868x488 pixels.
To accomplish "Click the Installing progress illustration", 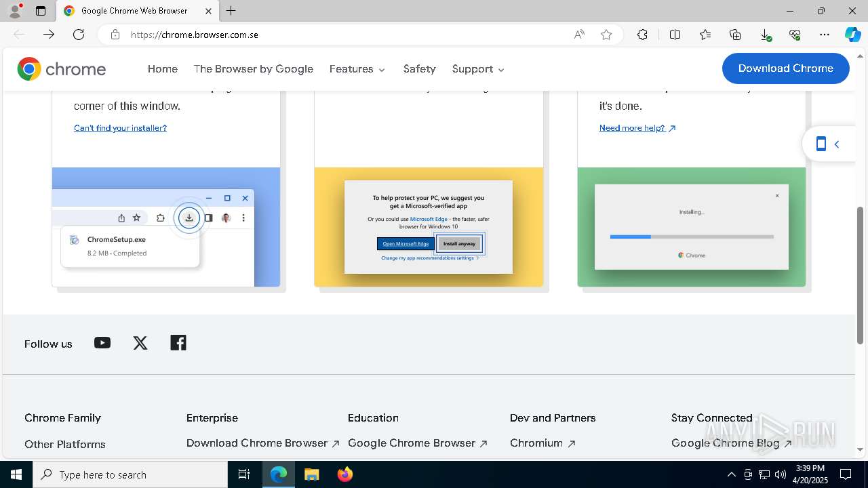I will [692, 227].
